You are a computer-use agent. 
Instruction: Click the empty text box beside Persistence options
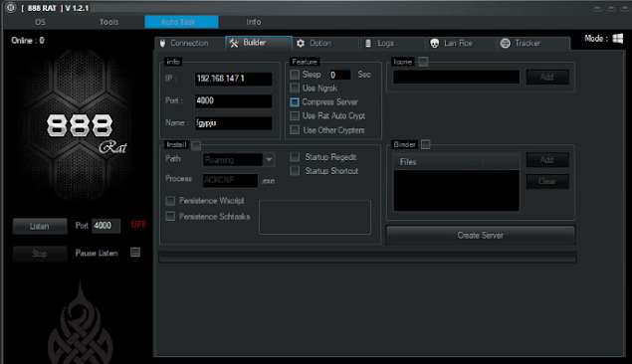[315, 217]
